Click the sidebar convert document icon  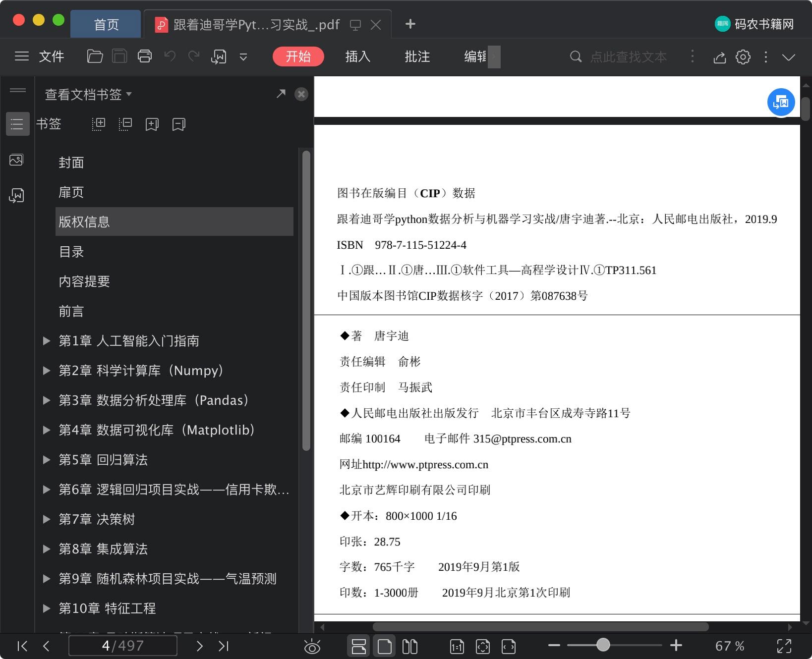pyautogui.click(x=16, y=196)
